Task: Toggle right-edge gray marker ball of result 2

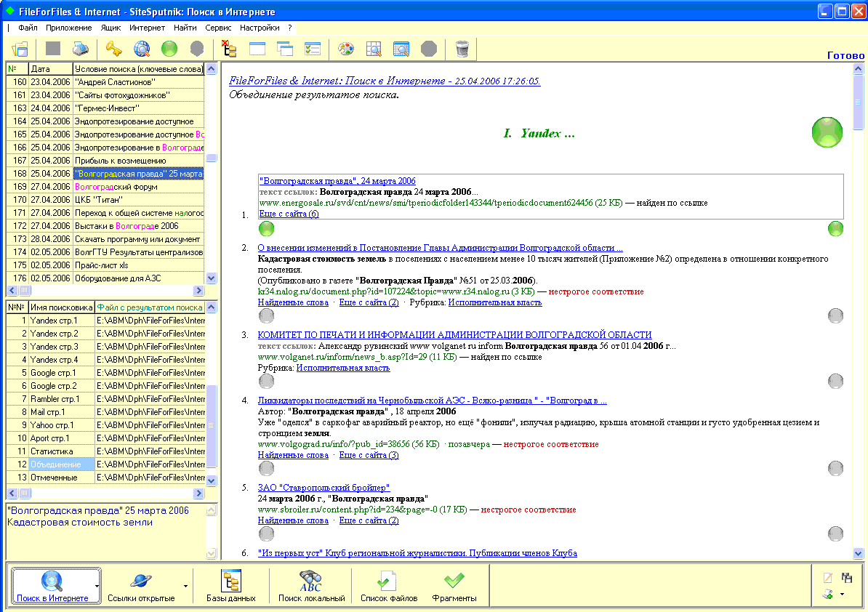Action: coord(835,316)
